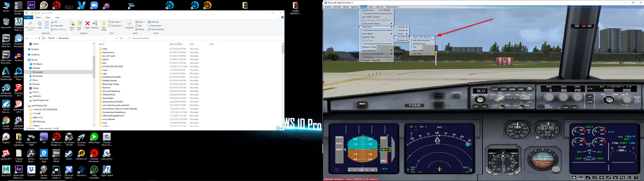This screenshot has width=644, height=181.
Task: Click the SPD MACH switch button
Action: pyautogui.click(x=541, y=106)
